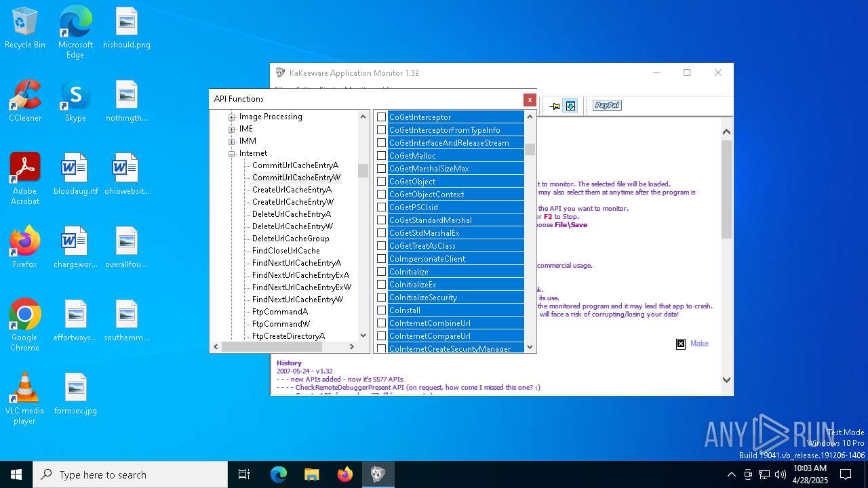Click the CoGetStandardMarshal list entry
868x488 pixels.
[456, 220]
